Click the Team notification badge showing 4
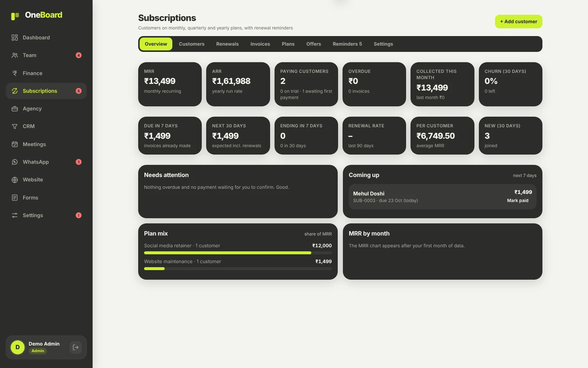The width and height of the screenshot is (588, 368). click(79, 55)
